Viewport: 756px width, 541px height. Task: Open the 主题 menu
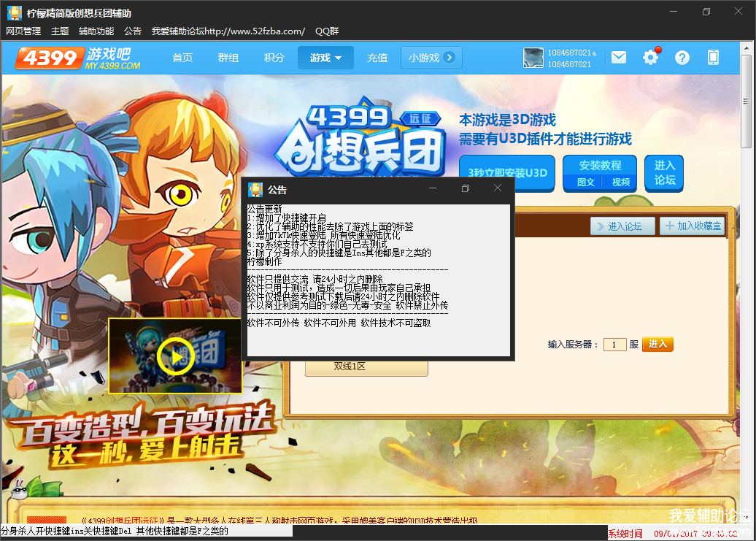click(x=60, y=31)
